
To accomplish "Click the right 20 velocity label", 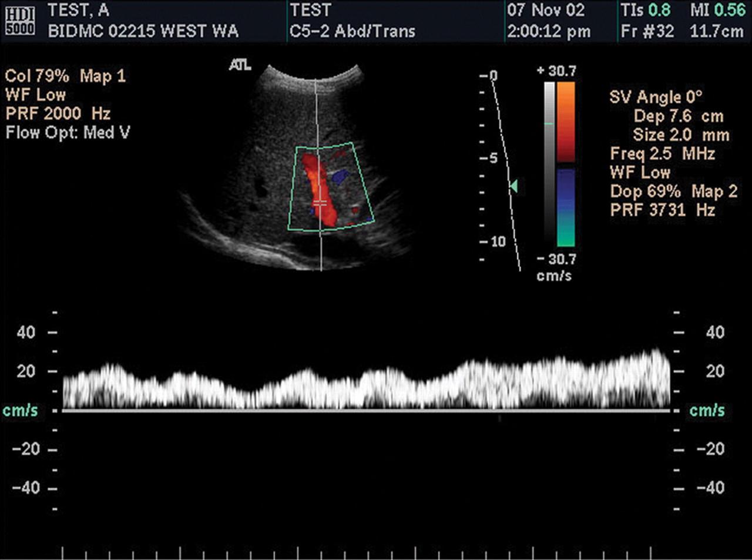I will (715, 371).
